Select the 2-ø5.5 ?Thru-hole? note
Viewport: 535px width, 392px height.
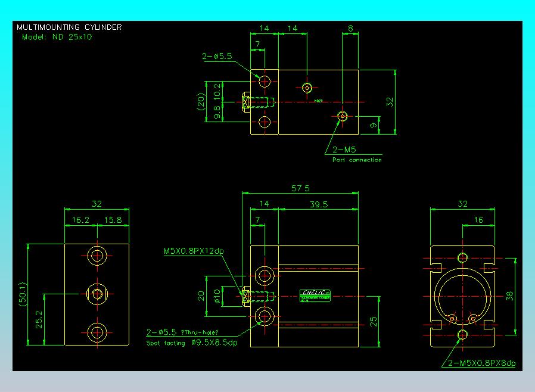[182, 332]
